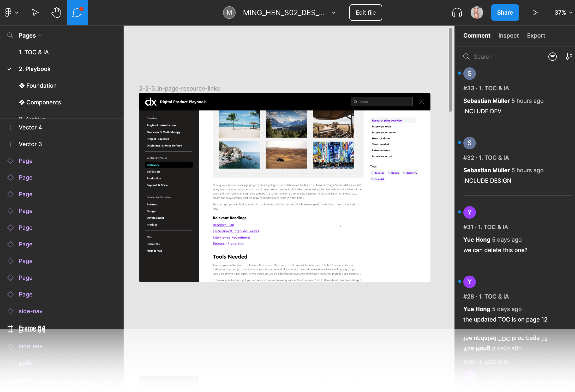Click the blue Share button
Image resolution: width=575 pixels, height=392 pixels.
pos(505,13)
